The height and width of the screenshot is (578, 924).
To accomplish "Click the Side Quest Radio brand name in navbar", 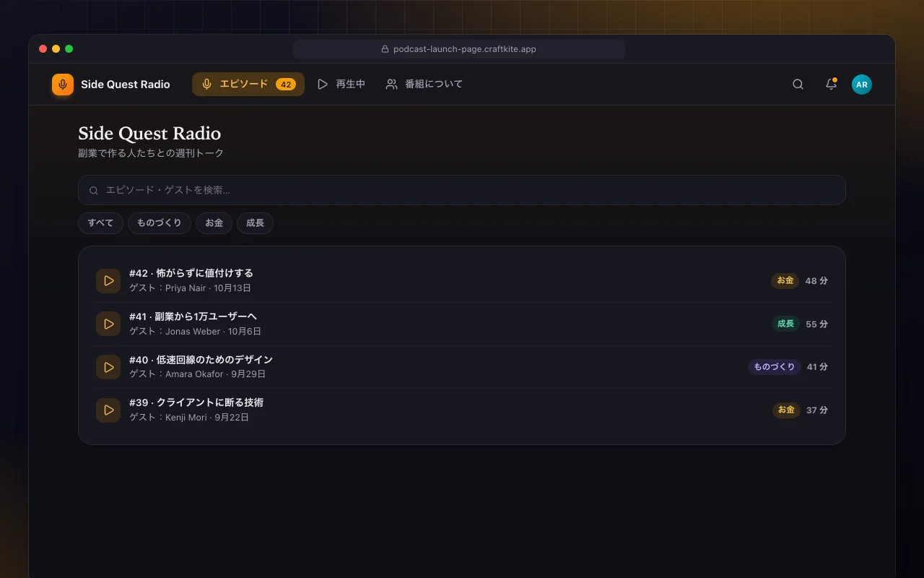I will [x=126, y=85].
